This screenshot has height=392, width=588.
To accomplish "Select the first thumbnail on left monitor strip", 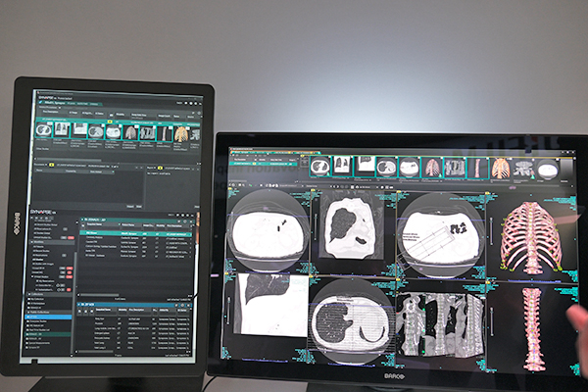I will 44,129.
